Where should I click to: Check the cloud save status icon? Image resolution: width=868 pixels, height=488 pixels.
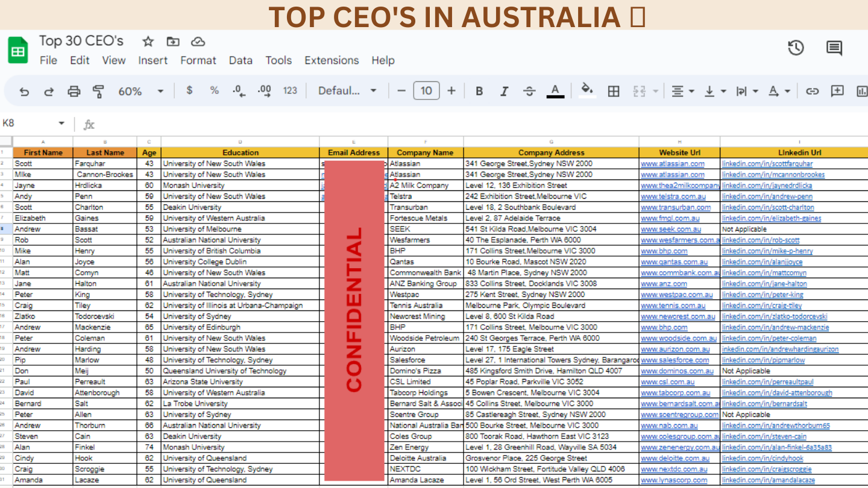pyautogui.click(x=198, y=42)
